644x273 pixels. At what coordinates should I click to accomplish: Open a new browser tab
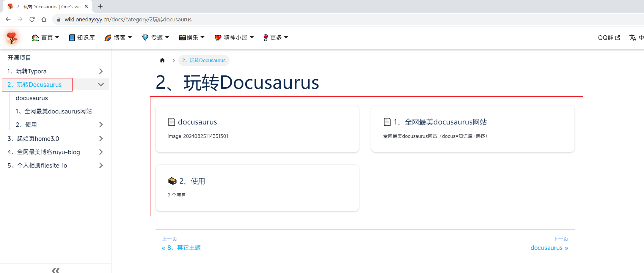[100, 6]
